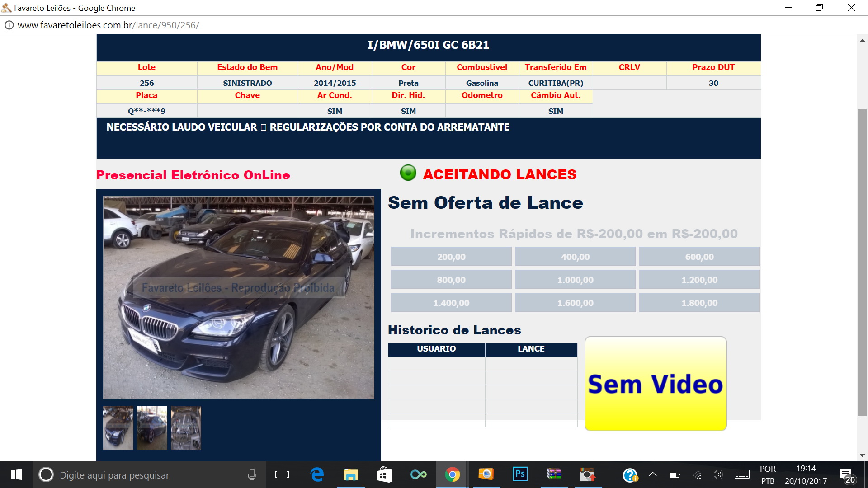Click the site info icon in address bar
This screenshot has width=868, height=488.
[x=9, y=25]
